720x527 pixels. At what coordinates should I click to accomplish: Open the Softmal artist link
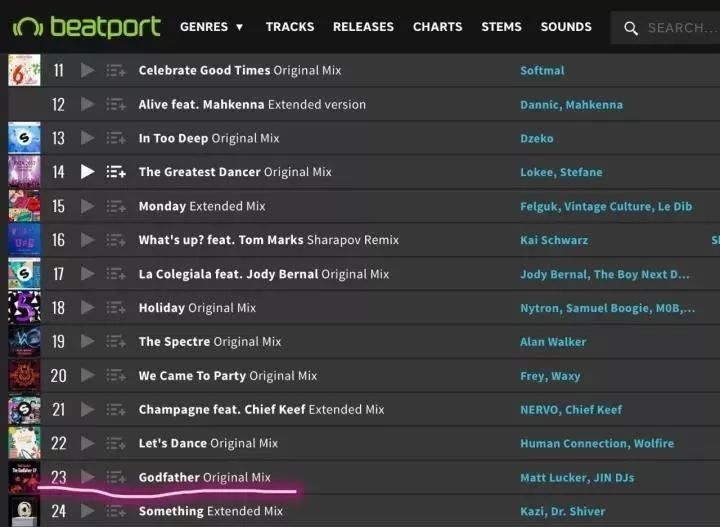tap(542, 71)
